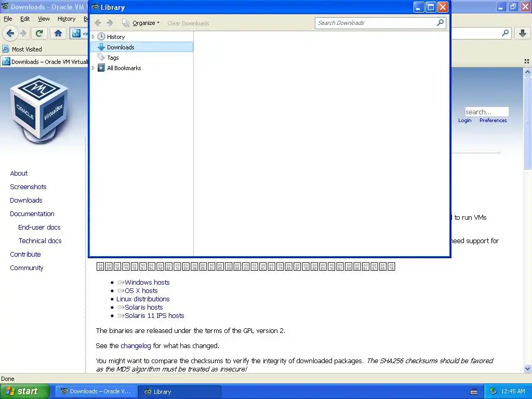Click the Most Visited bookmarks button
This screenshot has width=532, height=399.
(x=22, y=49)
